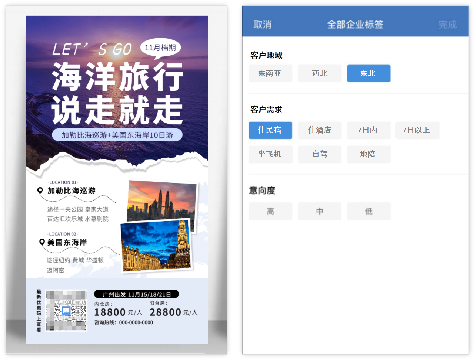Select the 7日内 duration tag
Image resolution: width=476 pixels, height=361 pixels.
(368, 130)
